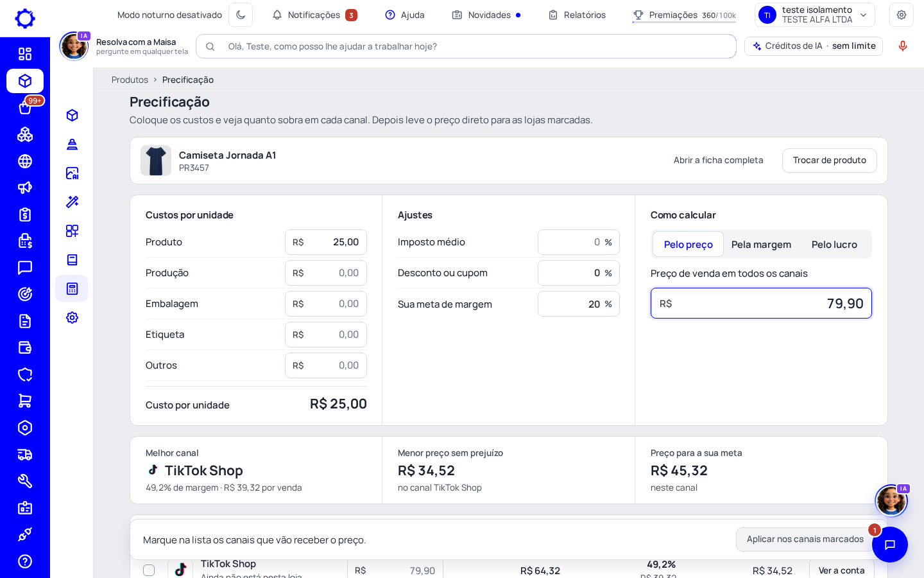Toggle night mode with the moon icon
Image resolution: width=924 pixels, height=578 pixels.
coord(241,15)
